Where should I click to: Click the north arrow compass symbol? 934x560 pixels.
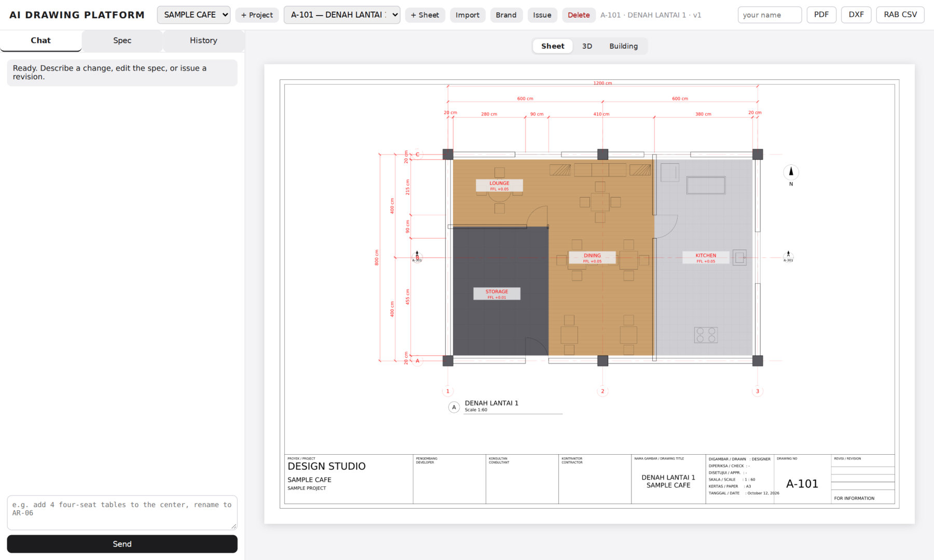coord(791,172)
